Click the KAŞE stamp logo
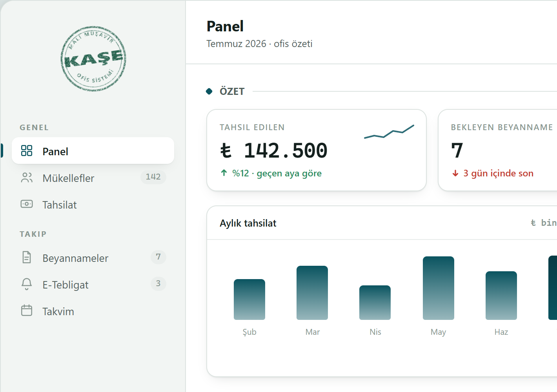 (93, 59)
